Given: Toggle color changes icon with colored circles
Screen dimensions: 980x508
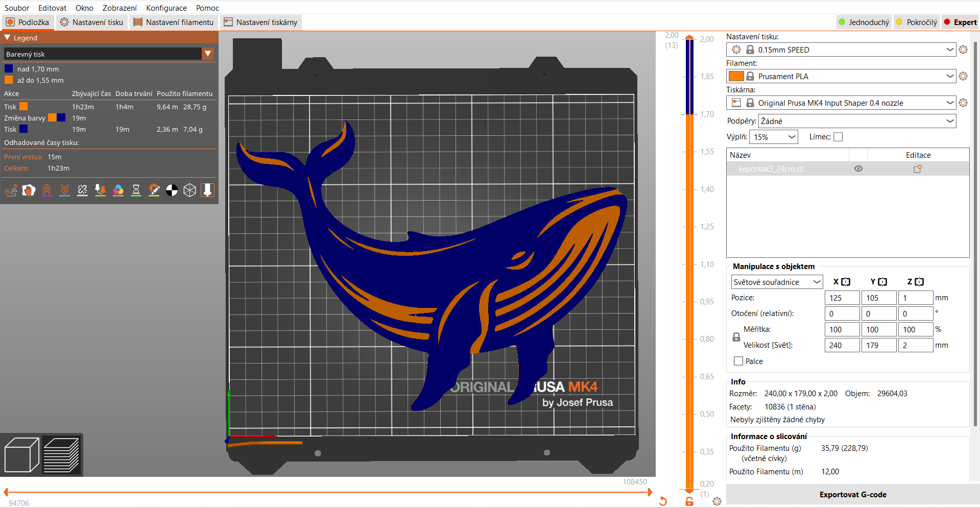Looking at the screenshot, I should pyautogui.click(x=118, y=190).
